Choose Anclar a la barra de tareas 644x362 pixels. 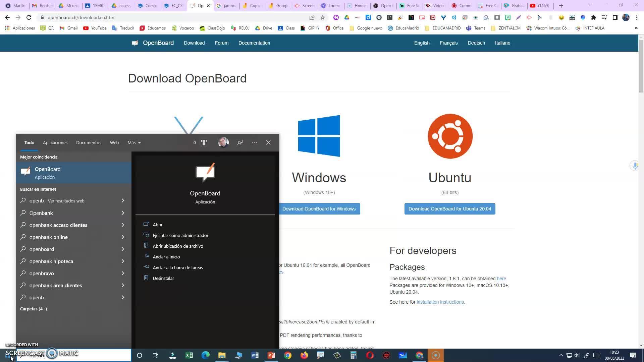pos(178,267)
